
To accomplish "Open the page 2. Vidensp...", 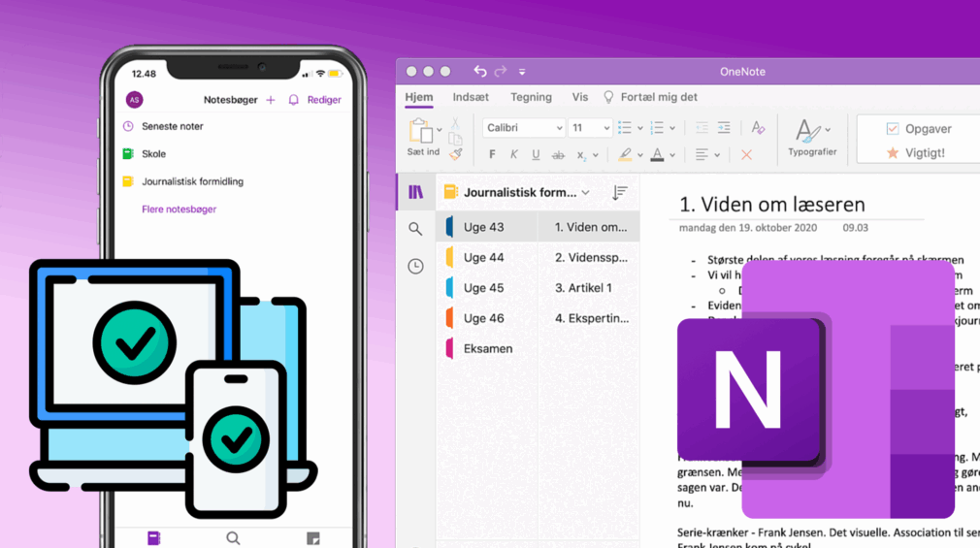I will (589, 257).
